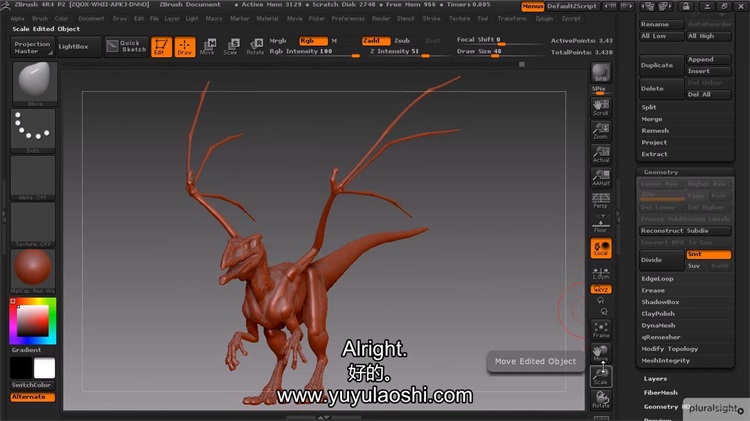Viewport: 750px width, 421px height.
Task: Click the SwitchColor button
Action: pyautogui.click(x=32, y=385)
